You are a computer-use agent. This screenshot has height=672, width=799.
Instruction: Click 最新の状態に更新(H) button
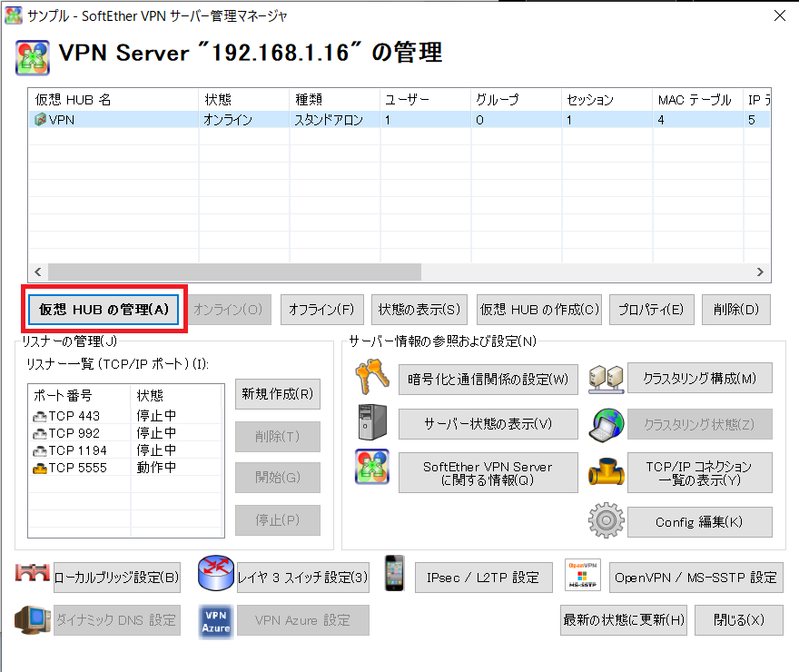pos(624,620)
